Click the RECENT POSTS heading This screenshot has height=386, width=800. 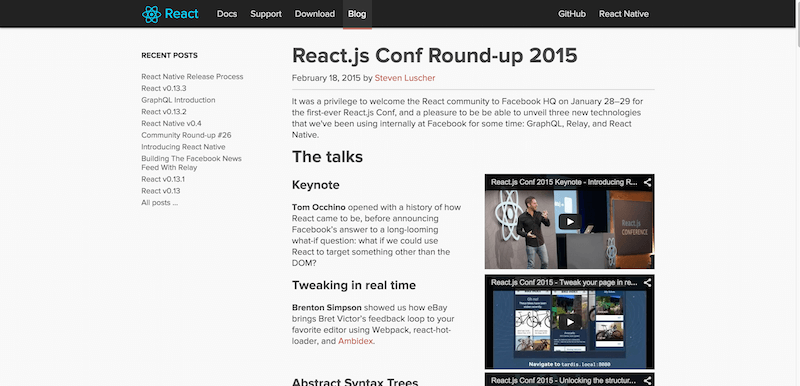(x=169, y=56)
